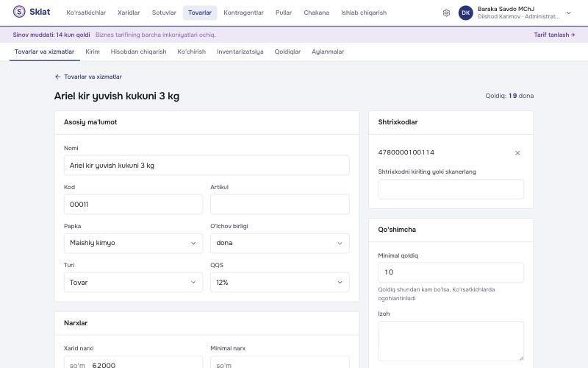Viewport: 588px width, 368px height.
Task: Switch to the Inventarizatsiya tab
Action: coord(240,52)
